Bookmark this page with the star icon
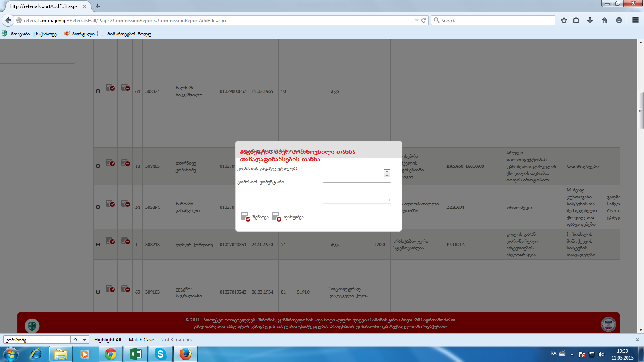Image resolution: width=644 pixels, height=362 pixels. [564, 20]
